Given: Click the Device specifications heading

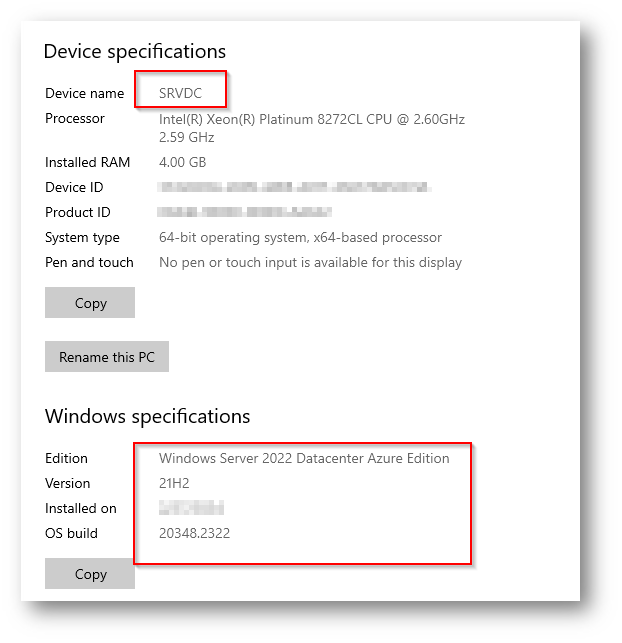Looking at the screenshot, I should 135,52.
